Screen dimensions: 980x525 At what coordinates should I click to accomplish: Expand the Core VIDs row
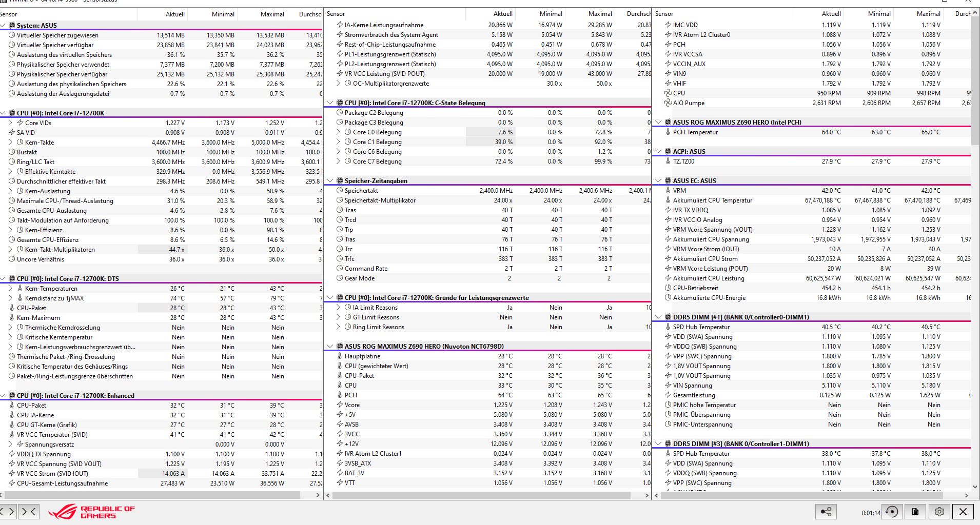point(10,123)
